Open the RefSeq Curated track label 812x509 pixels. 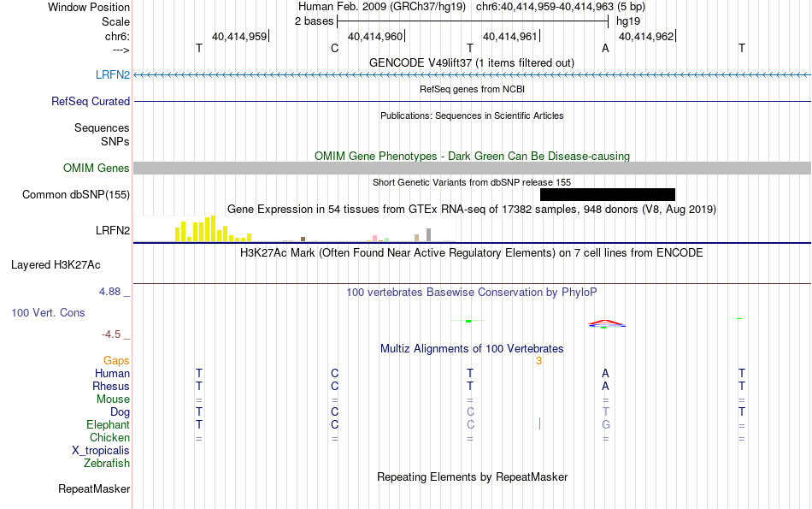[x=90, y=101]
